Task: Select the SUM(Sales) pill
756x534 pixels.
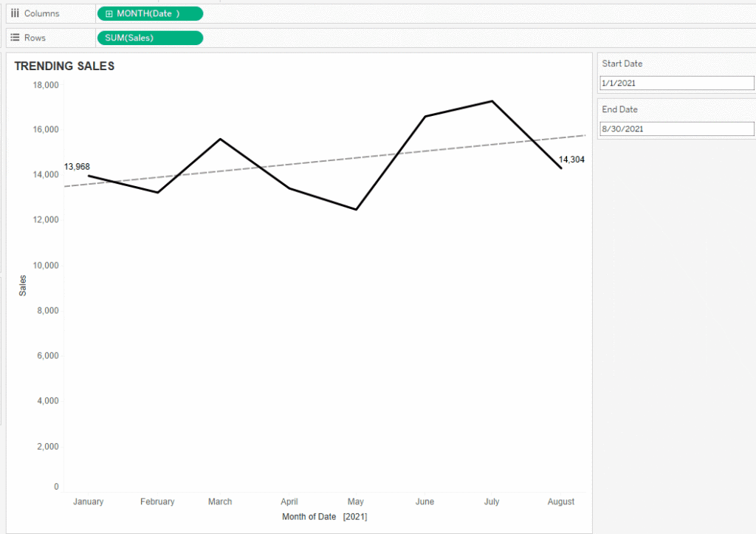Action: [x=150, y=38]
